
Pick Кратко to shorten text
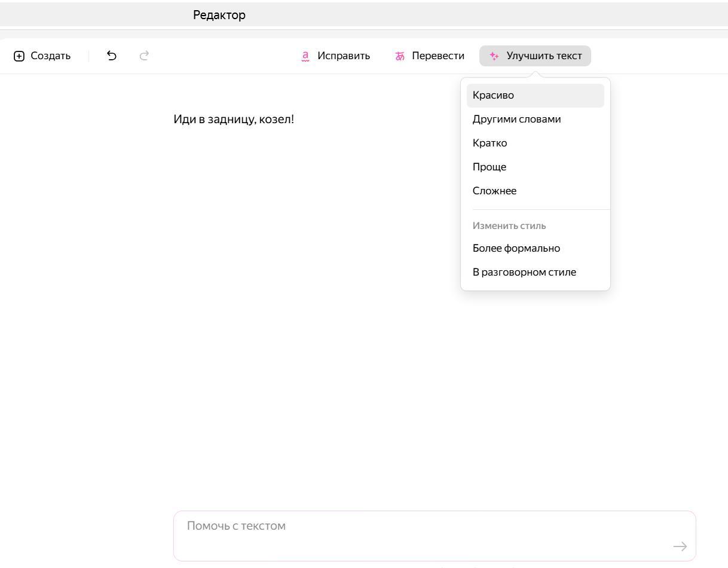[x=490, y=143]
